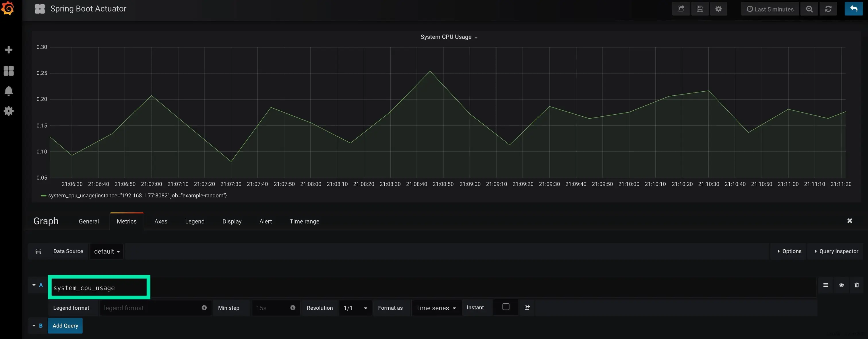Open the Create plus menu in sidebar
Screen dimensions: 868x339
(9, 50)
